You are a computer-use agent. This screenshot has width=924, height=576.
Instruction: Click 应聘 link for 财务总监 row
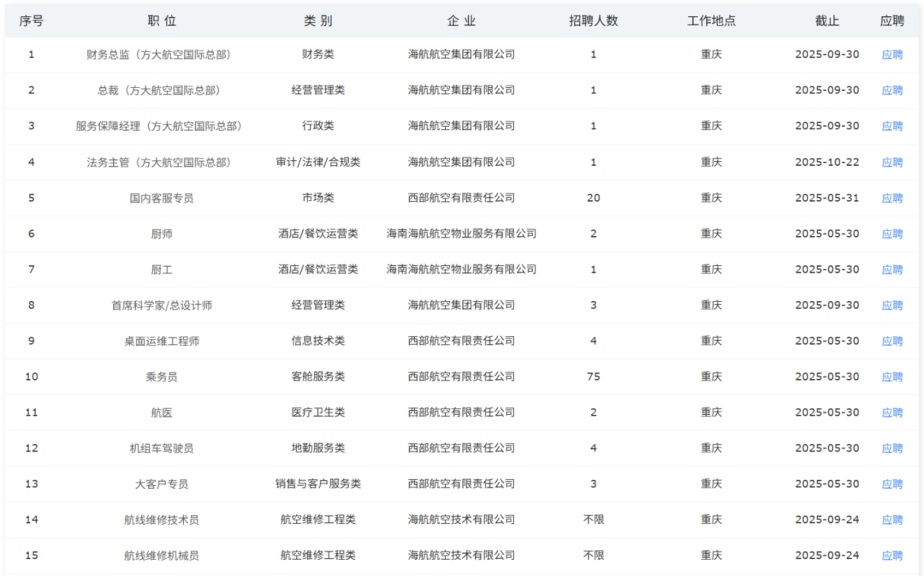click(x=891, y=55)
